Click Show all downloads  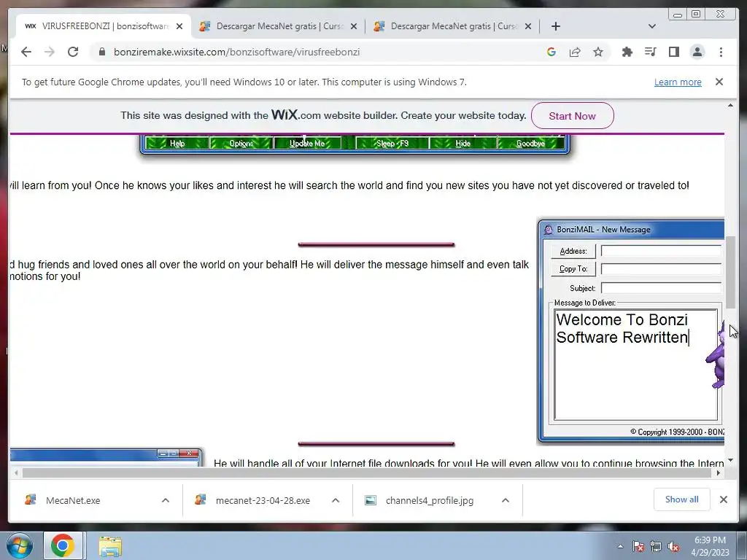coord(682,499)
